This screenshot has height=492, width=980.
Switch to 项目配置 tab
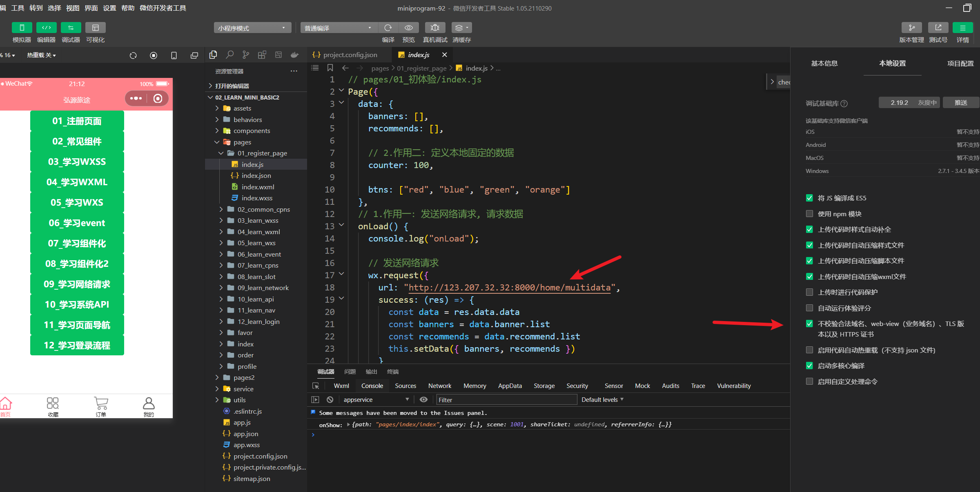point(960,63)
